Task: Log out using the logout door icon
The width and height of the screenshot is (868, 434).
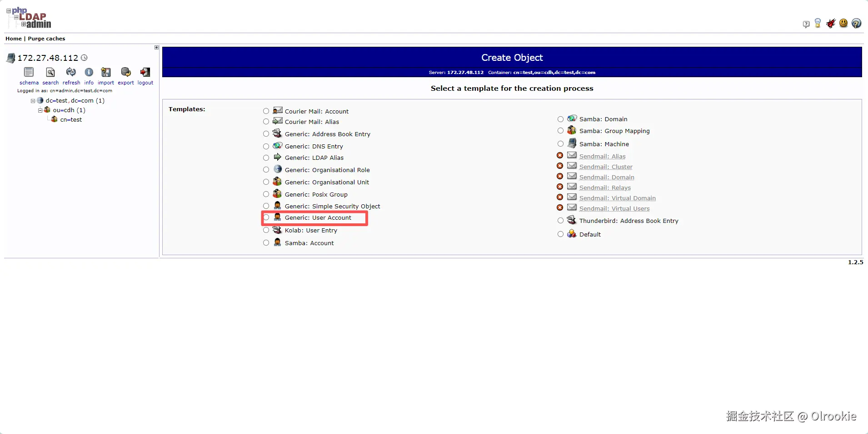Action: [145, 72]
